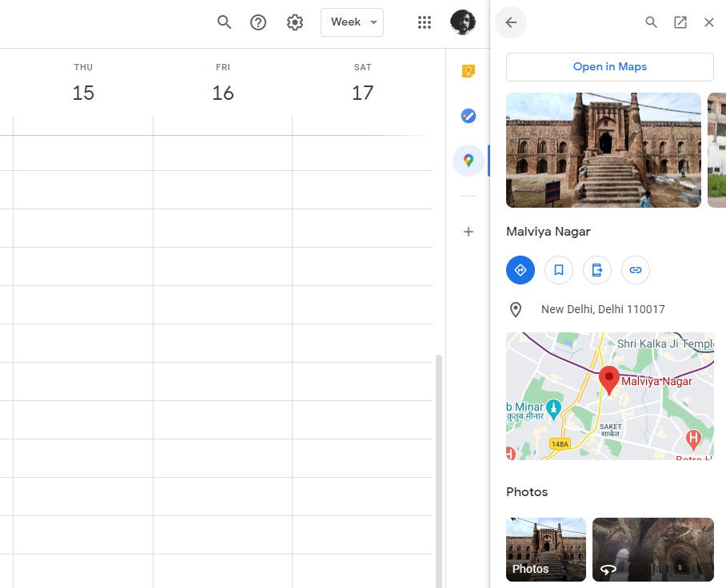Get directions to Malviya Nagar

[x=521, y=270]
